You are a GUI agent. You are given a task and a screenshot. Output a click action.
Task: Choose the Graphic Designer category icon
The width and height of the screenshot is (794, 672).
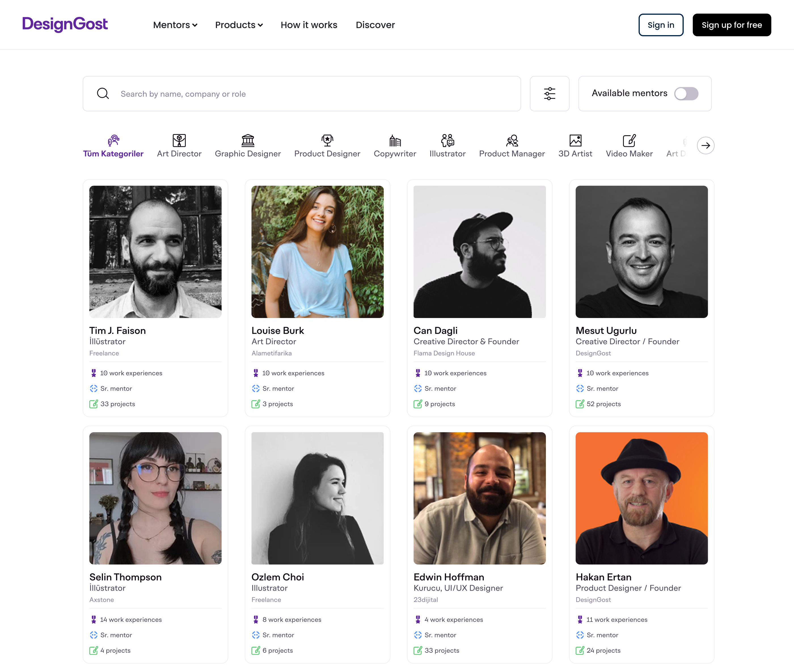248,141
